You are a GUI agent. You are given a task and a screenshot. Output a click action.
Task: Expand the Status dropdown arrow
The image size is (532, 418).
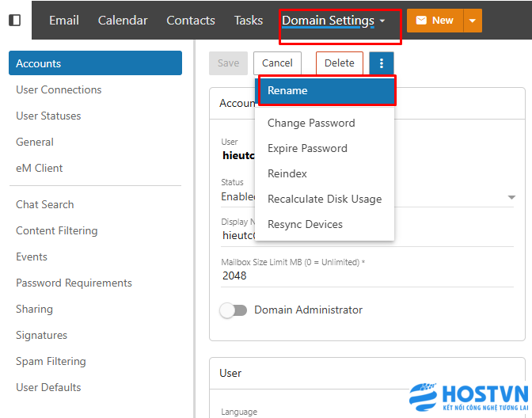point(511,197)
